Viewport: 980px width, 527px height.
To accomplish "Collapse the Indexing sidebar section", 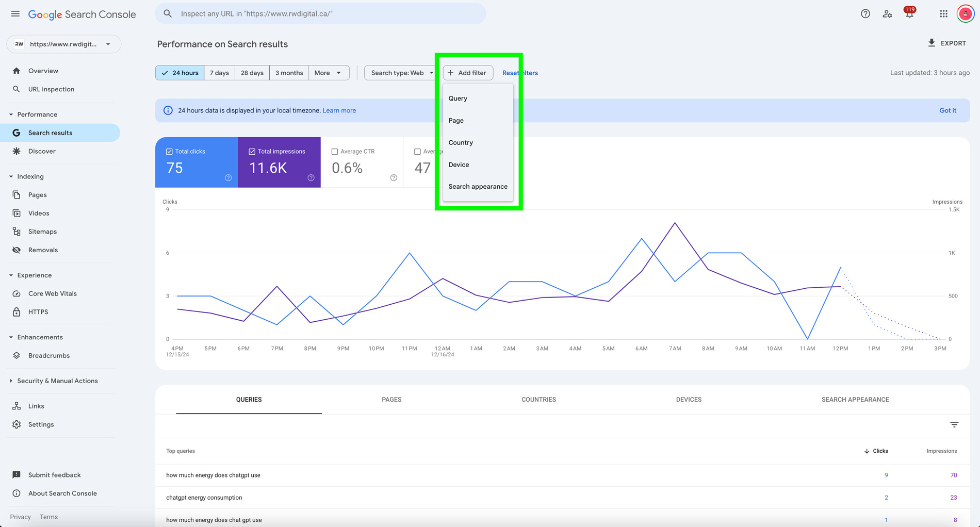I will point(11,176).
